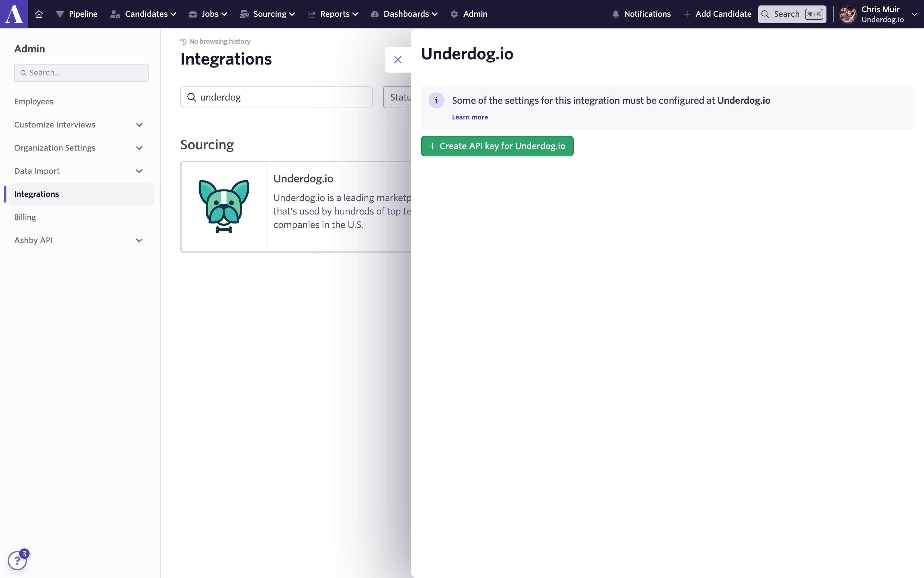Go to the home icon
The height and width of the screenshot is (578, 924).
pos(39,14)
